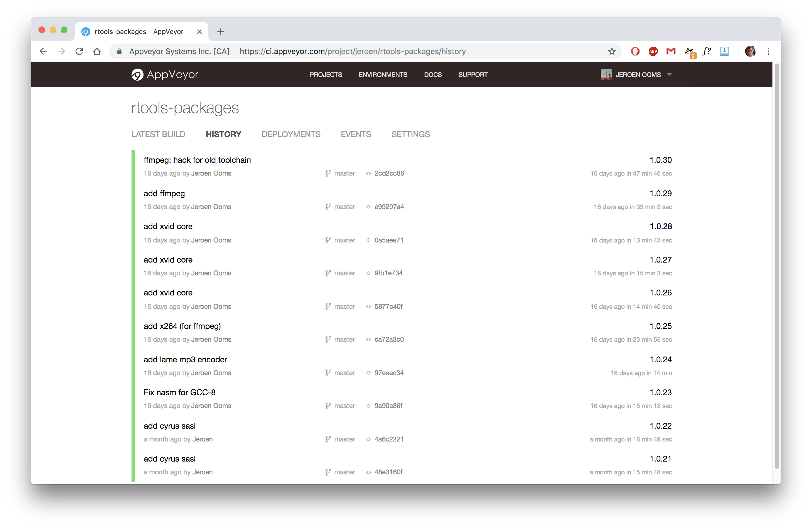Open the Gmail extension icon
This screenshot has width=812, height=529.
(x=671, y=52)
